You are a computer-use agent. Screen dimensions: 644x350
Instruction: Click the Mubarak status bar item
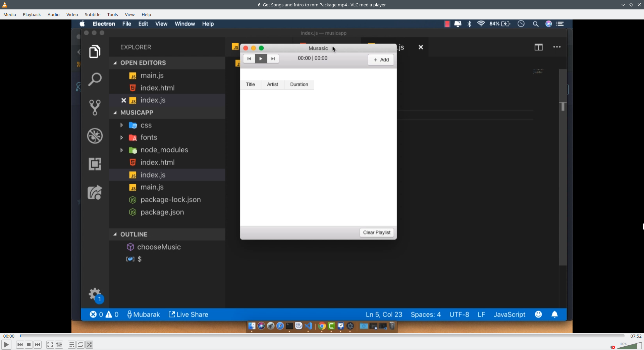[x=143, y=314]
